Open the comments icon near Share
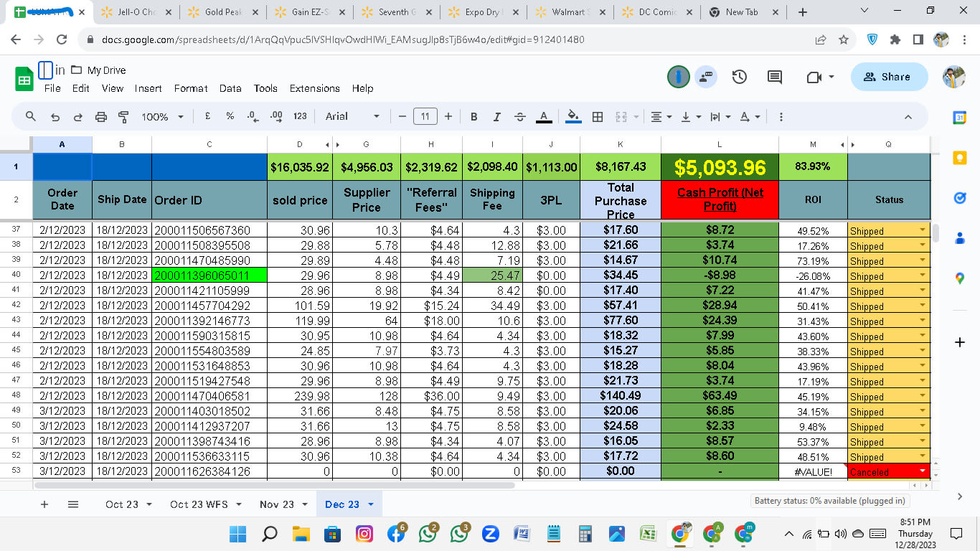 pyautogui.click(x=775, y=77)
